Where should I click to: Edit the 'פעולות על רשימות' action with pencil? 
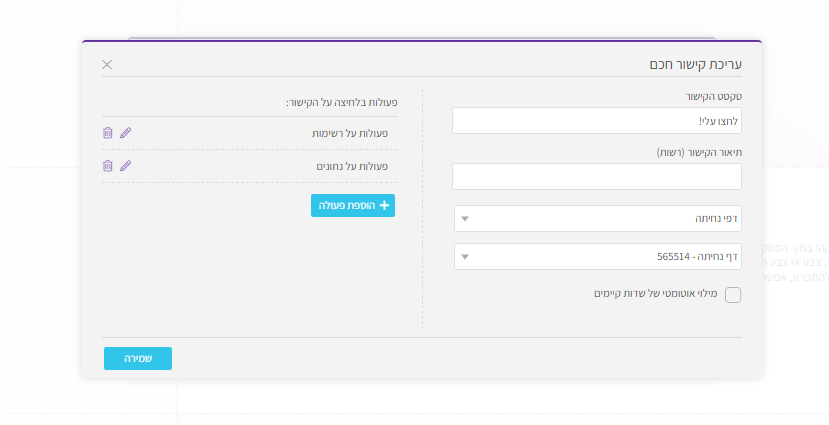[x=125, y=133]
